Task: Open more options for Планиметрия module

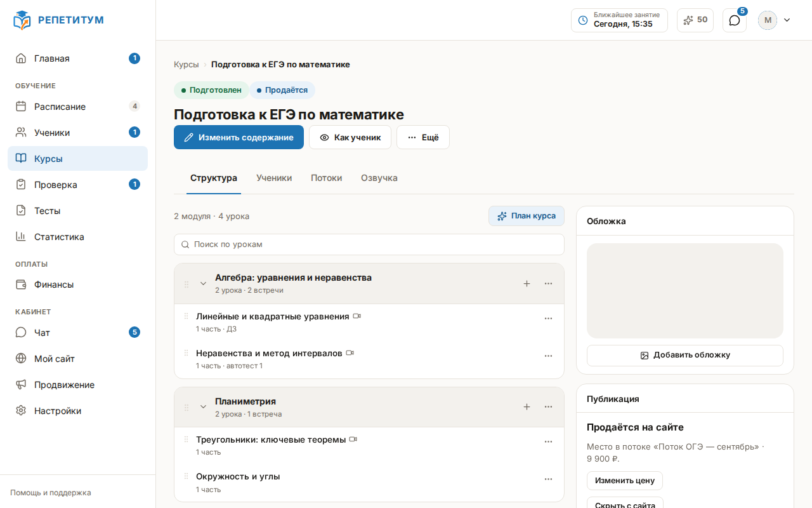Action: 549,407
